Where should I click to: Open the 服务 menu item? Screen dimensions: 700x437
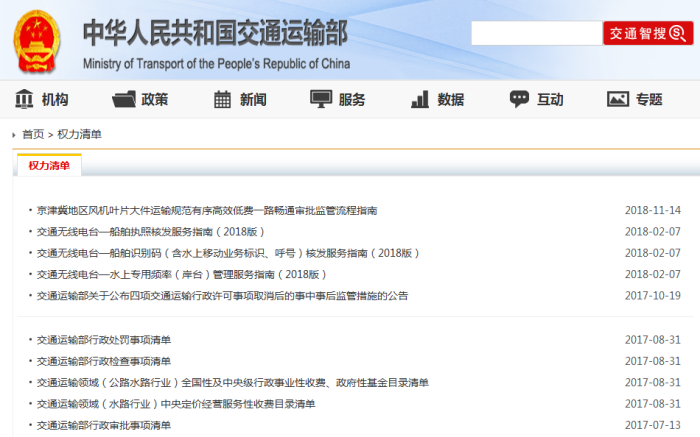tap(352, 99)
